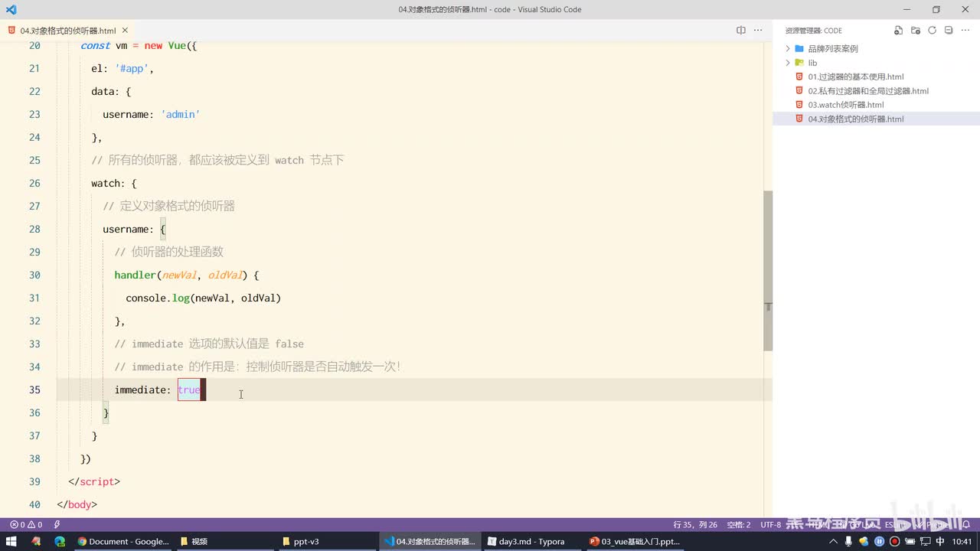Click the split editor right icon
Image resolution: width=980 pixels, height=551 pixels.
(740, 31)
